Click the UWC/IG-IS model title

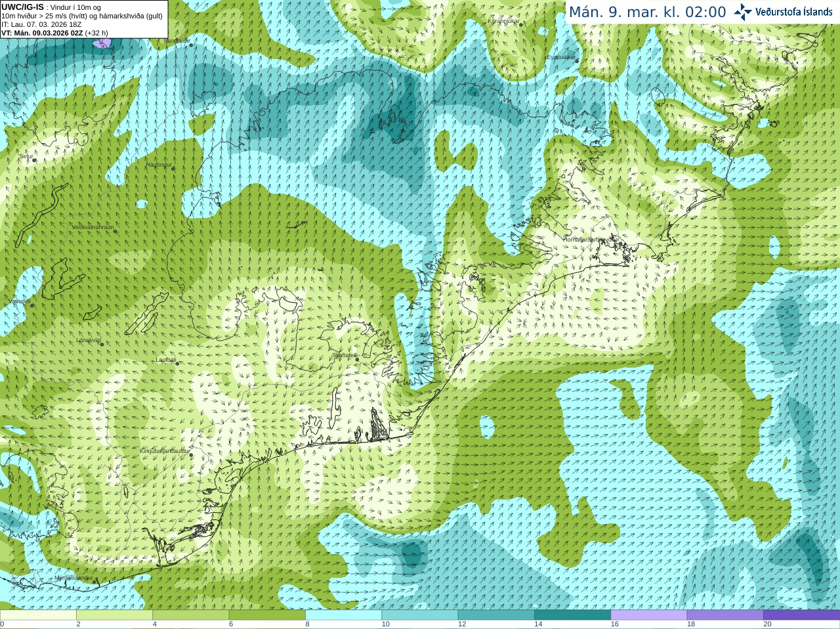coord(22,7)
